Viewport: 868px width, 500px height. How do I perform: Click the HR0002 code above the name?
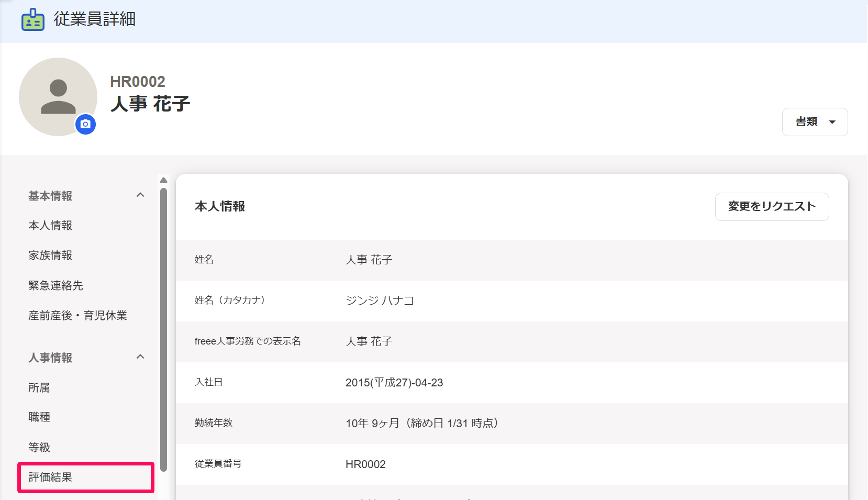point(138,82)
